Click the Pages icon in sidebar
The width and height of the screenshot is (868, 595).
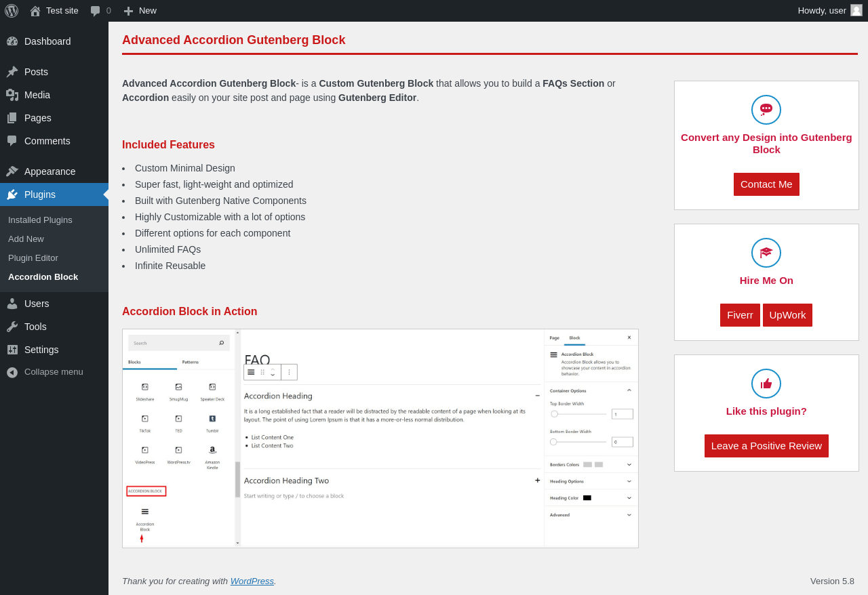coord(12,118)
